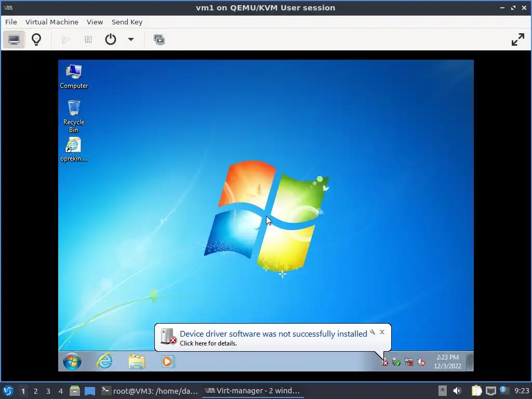Click the device driver error balloon title
The width and height of the screenshot is (532, 399).
273,334
